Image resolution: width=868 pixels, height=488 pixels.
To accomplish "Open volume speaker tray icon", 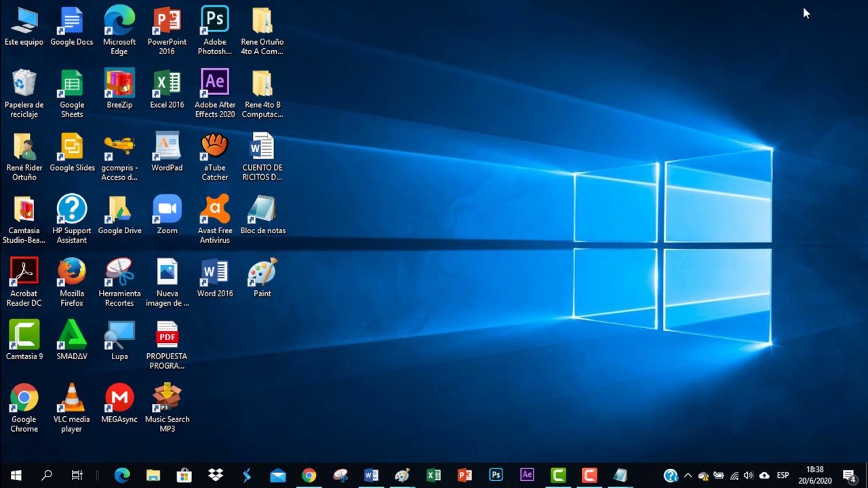I will pos(749,475).
